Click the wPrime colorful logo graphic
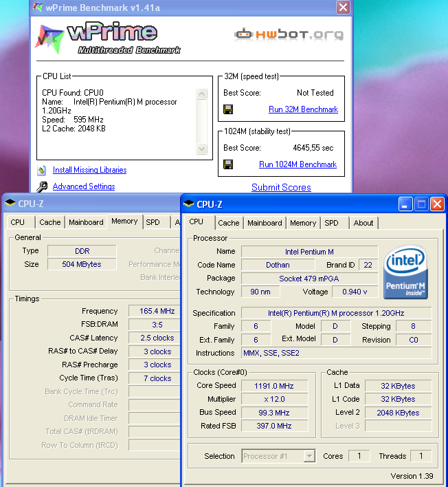 point(49,39)
